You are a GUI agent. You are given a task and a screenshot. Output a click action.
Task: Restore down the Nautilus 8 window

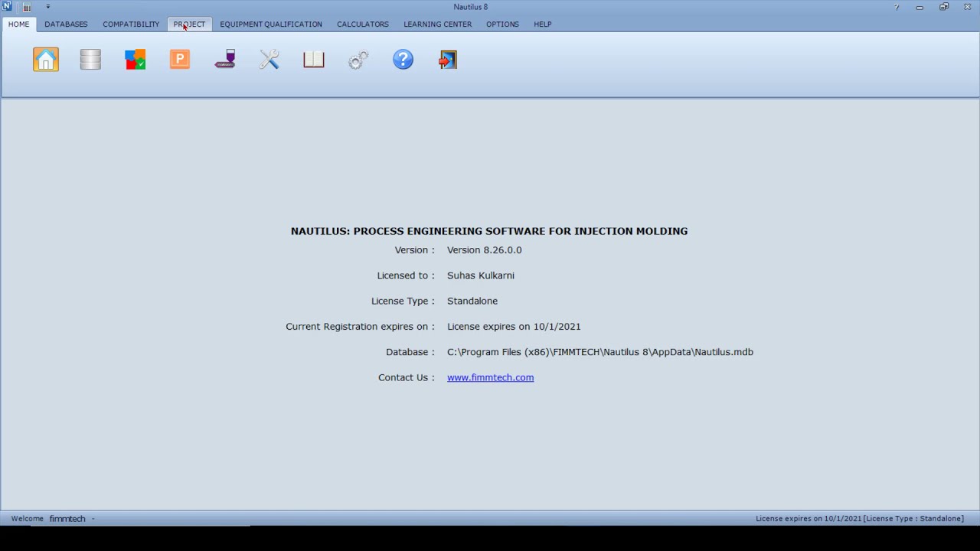pos(944,7)
